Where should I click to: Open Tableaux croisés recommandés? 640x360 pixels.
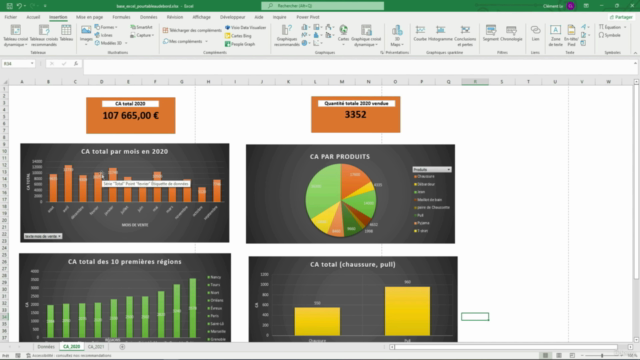(44, 36)
